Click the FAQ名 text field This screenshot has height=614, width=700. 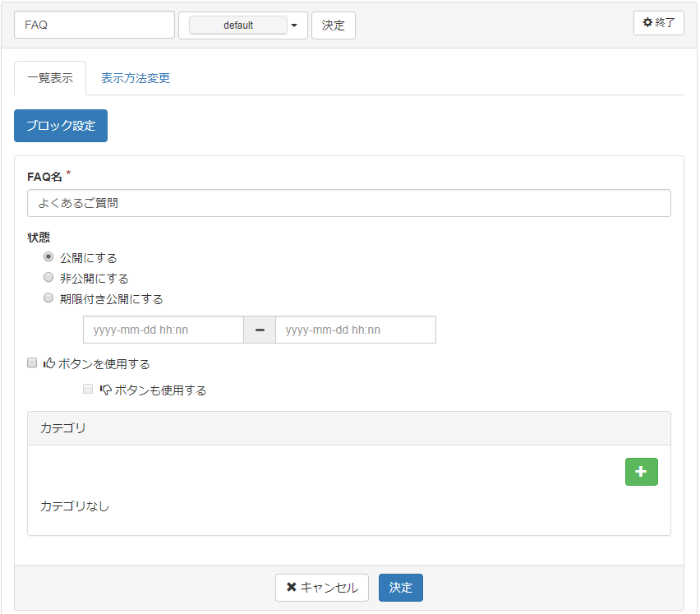(348, 203)
